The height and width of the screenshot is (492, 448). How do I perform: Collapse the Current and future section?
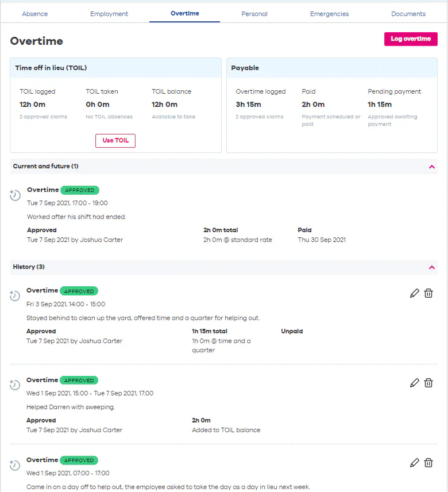tap(431, 167)
